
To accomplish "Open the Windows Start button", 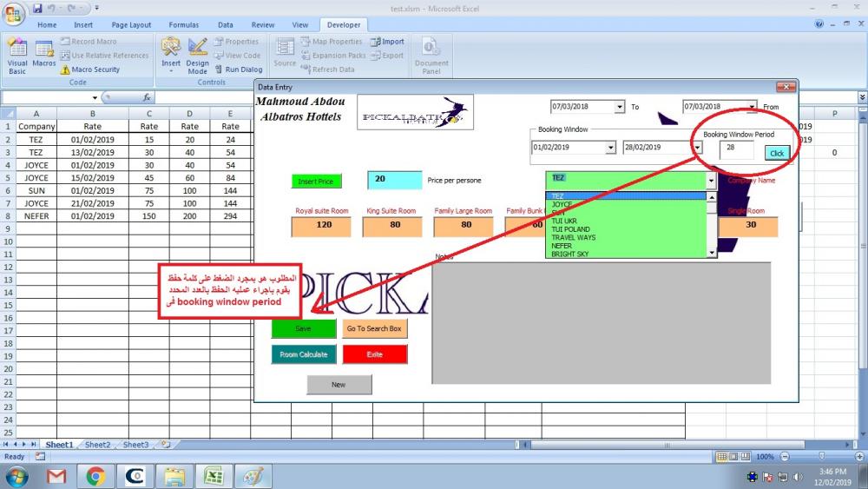I will (x=16, y=476).
